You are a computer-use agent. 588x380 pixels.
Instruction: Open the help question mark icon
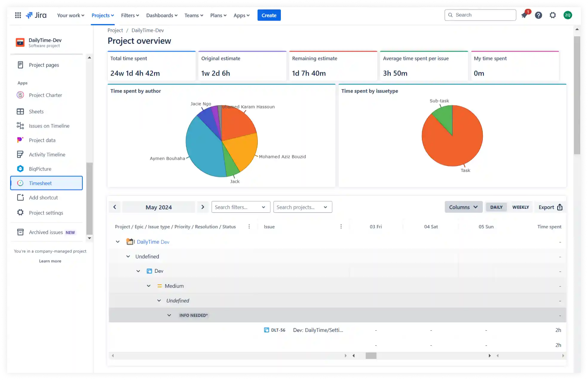[538, 15]
